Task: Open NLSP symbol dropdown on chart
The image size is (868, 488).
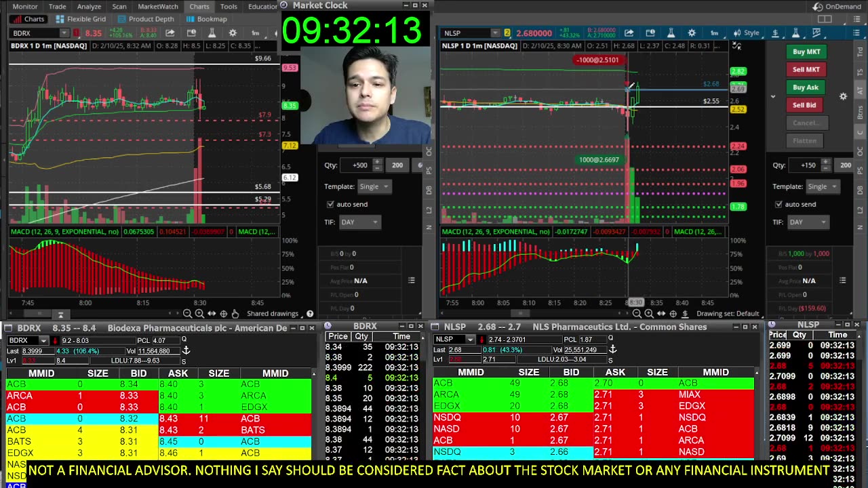Action: point(496,33)
